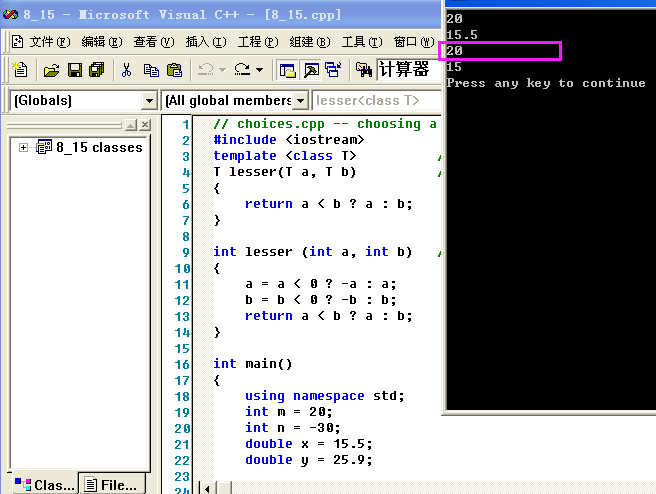Click the horizontal scrollbar left arrow
Image resolution: width=656 pixels, height=494 pixels.
coord(207,488)
